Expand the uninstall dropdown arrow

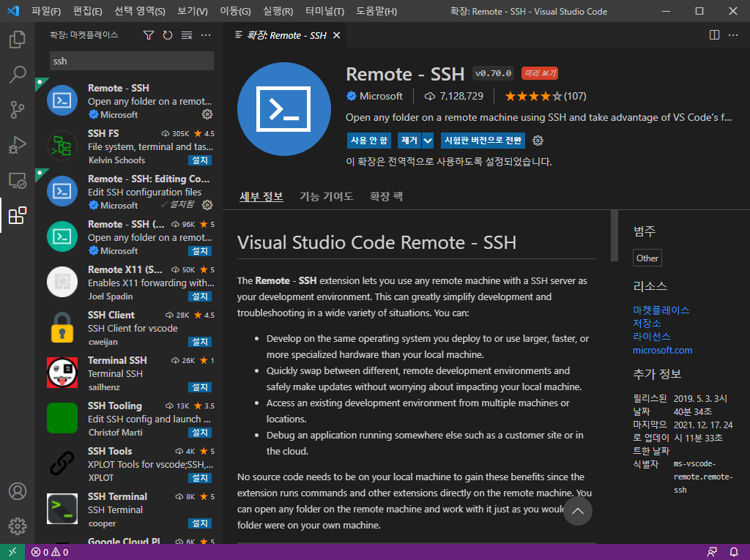(428, 141)
